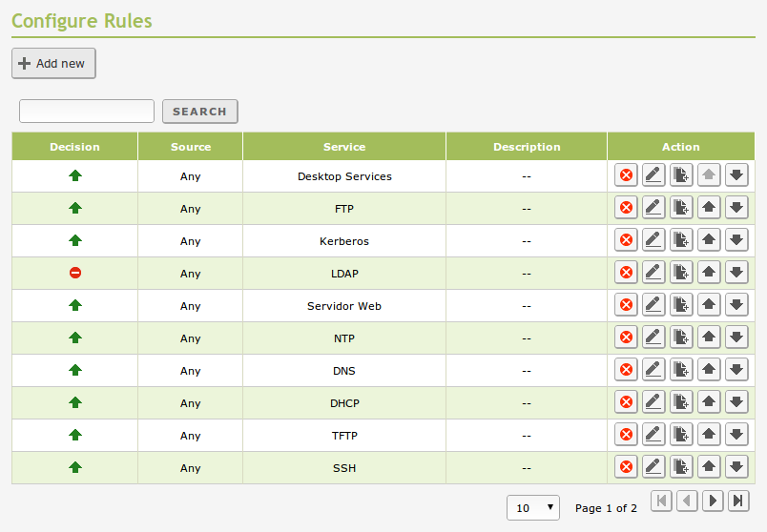Move the SSH rule down
This screenshot has height=532, width=767.
(736, 467)
